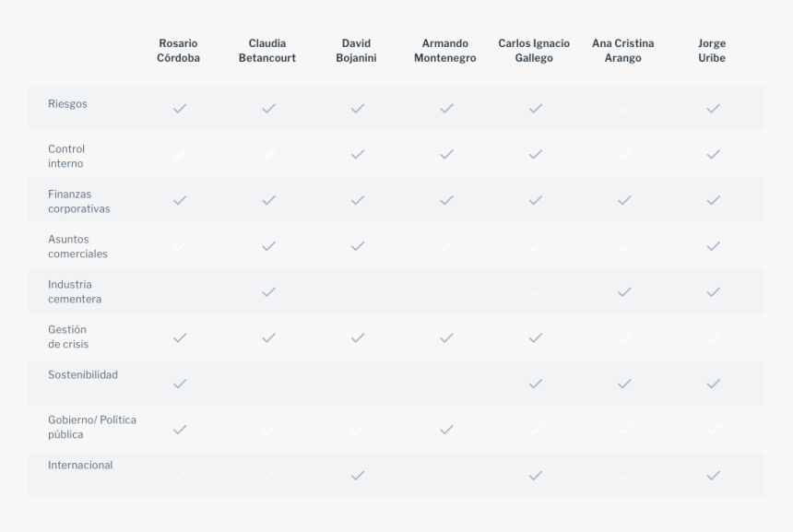The width and height of the screenshot is (793, 532).
Task: Select the Internacional row label
Action: 80,466
